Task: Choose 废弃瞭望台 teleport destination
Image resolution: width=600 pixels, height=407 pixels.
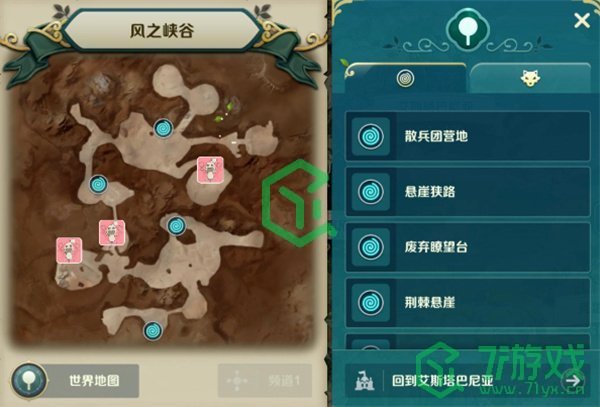Action: [x=468, y=247]
